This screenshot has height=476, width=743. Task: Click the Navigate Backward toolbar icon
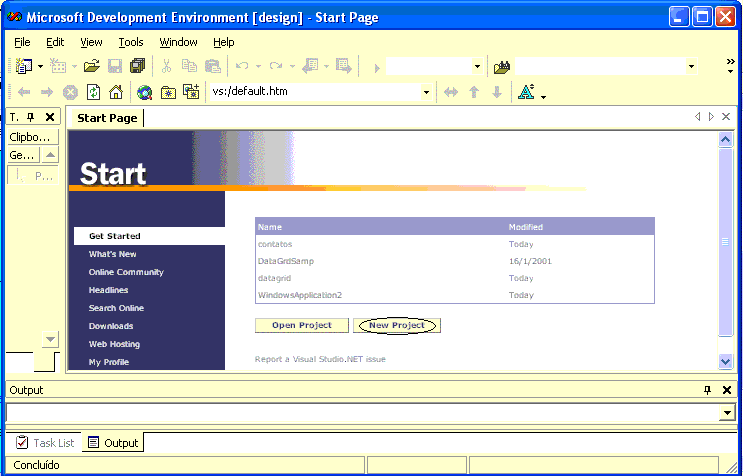(x=310, y=66)
